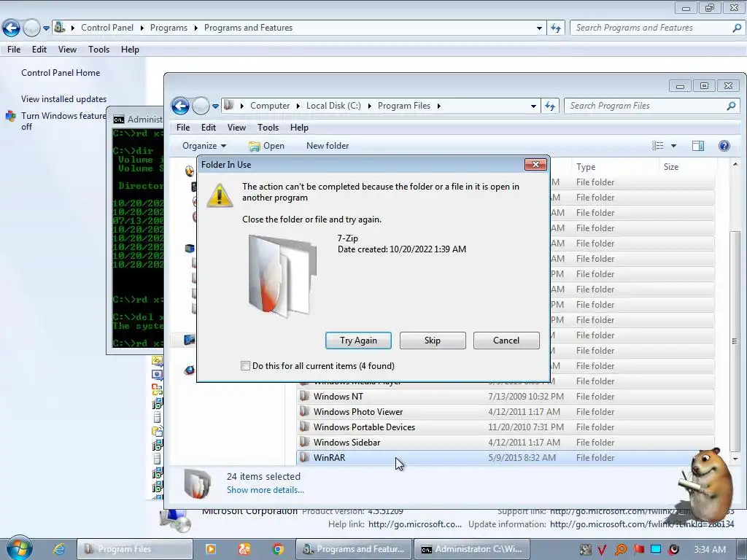
Task: Select the Windows Portable Devices folder
Action: point(505,427)
